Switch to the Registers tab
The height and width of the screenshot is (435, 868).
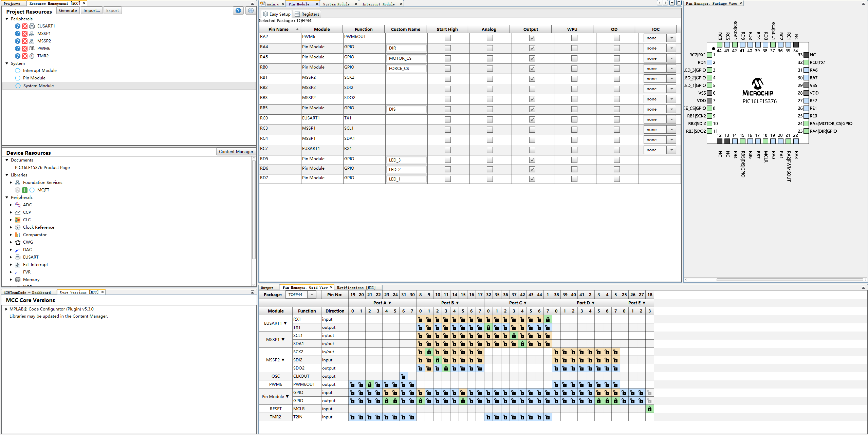307,14
